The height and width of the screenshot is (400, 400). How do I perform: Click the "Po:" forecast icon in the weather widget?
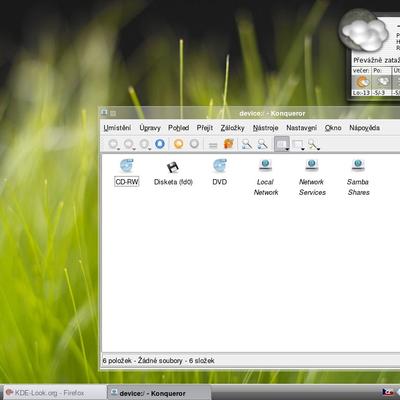382,82
